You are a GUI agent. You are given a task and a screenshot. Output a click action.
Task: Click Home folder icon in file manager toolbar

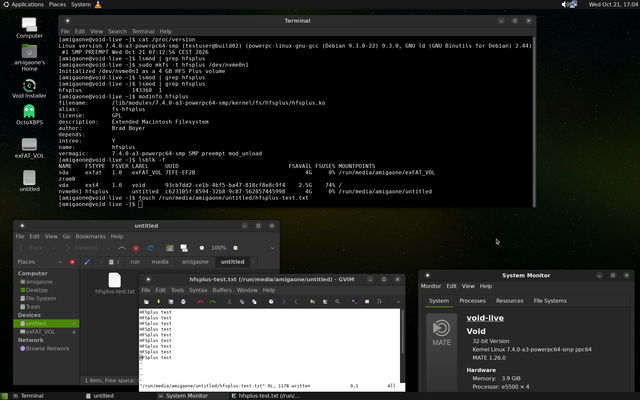(x=169, y=248)
